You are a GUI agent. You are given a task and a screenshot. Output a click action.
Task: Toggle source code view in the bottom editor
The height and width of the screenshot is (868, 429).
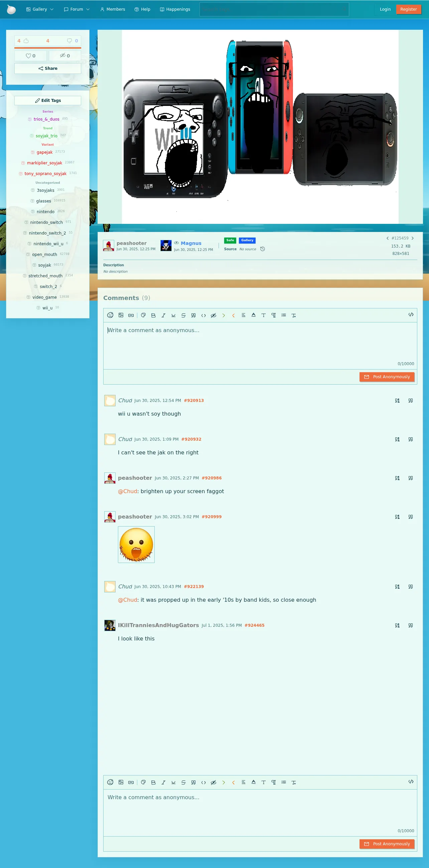point(411,781)
